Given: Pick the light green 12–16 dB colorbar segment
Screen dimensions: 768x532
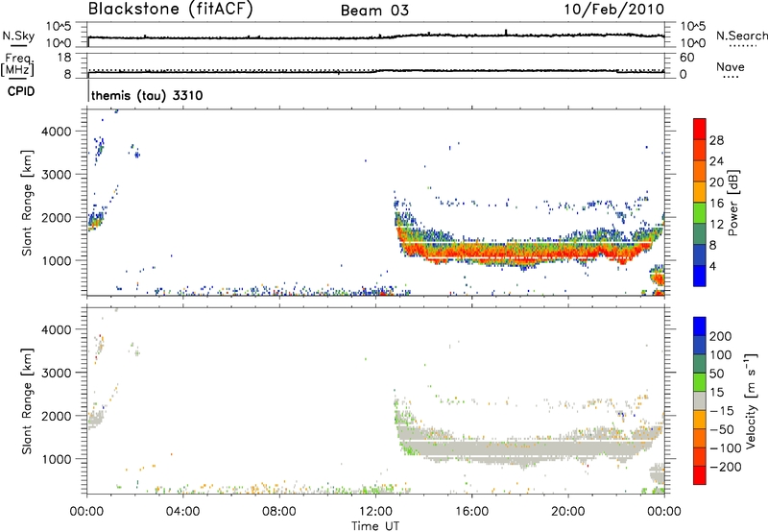Looking at the screenshot, I should point(700,213).
